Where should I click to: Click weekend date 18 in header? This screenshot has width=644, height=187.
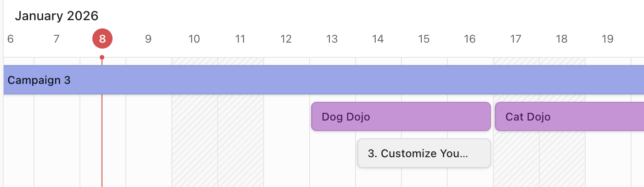tap(562, 39)
